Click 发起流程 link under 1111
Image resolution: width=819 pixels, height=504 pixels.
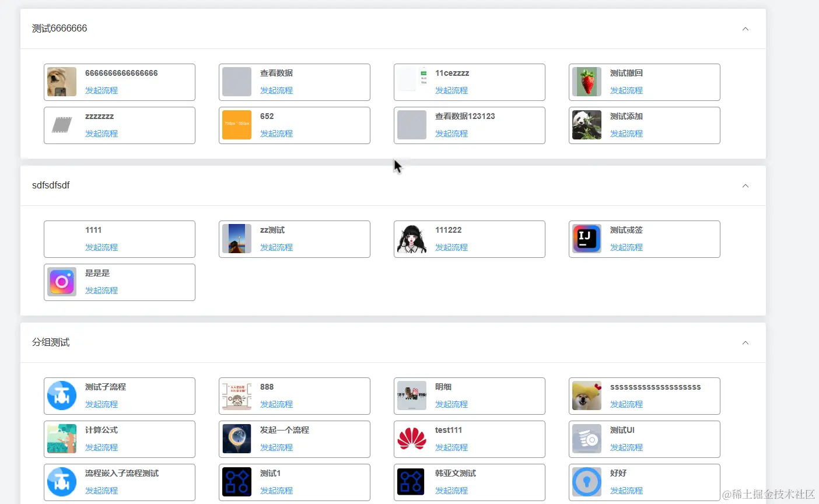101,247
